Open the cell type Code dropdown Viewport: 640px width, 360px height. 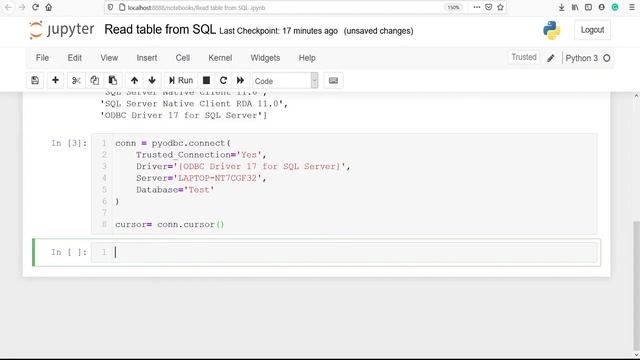coord(285,80)
